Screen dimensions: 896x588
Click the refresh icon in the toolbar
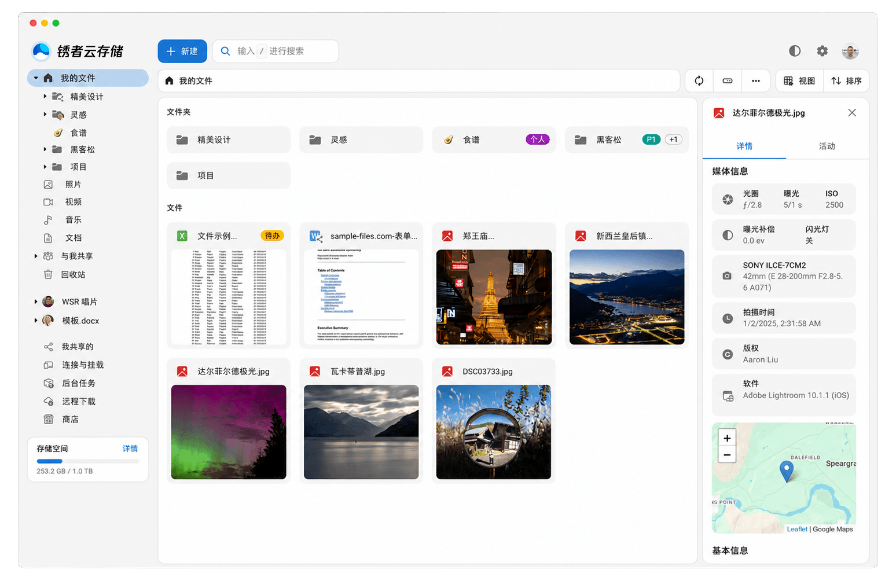[x=699, y=81]
